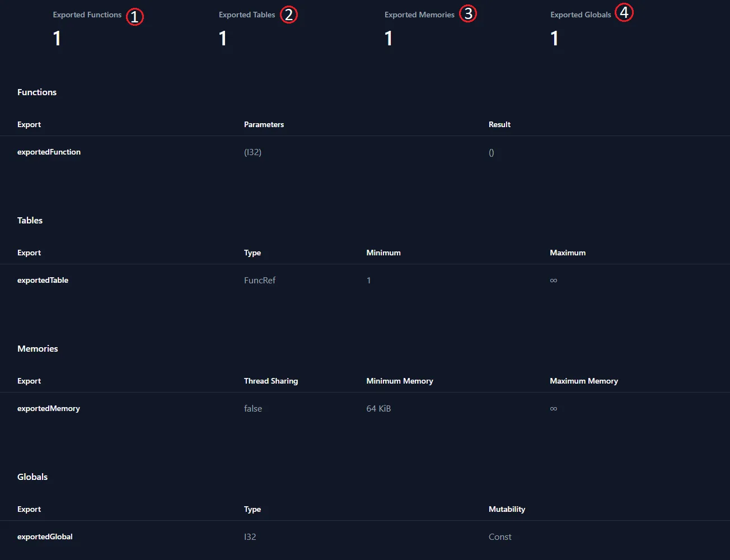Screen dimensions: 730x560
Task: Click the Exported Functions count value
Action: 57,38
